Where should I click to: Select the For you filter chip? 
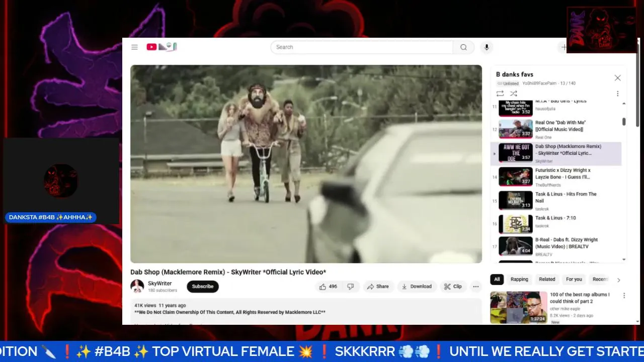tap(574, 280)
